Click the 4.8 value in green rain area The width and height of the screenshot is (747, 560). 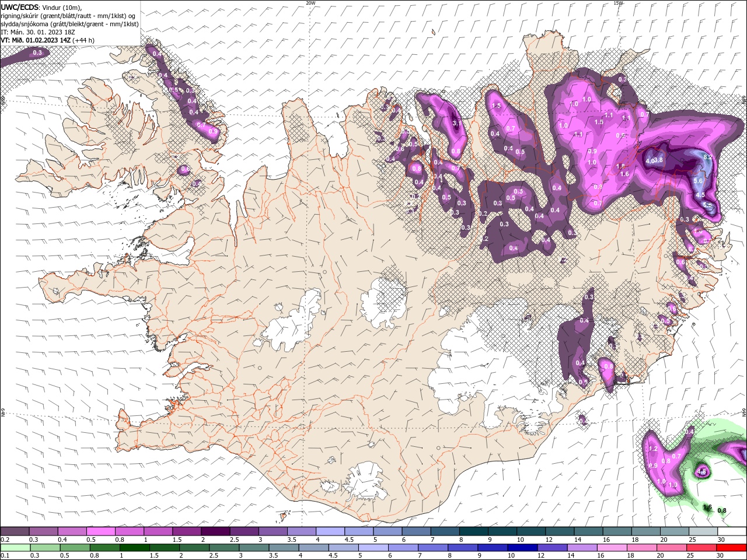703,472
